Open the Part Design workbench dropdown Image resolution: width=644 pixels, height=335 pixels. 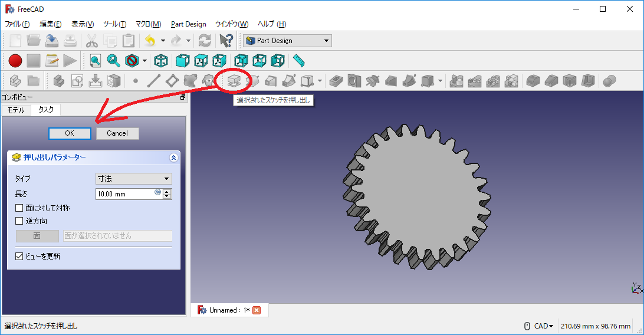288,41
